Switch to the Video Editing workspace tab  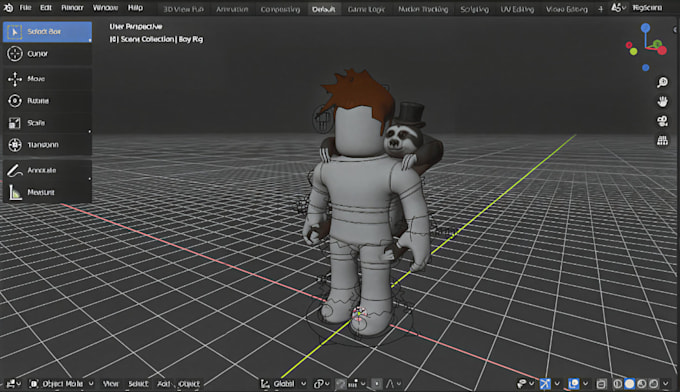click(566, 9)
